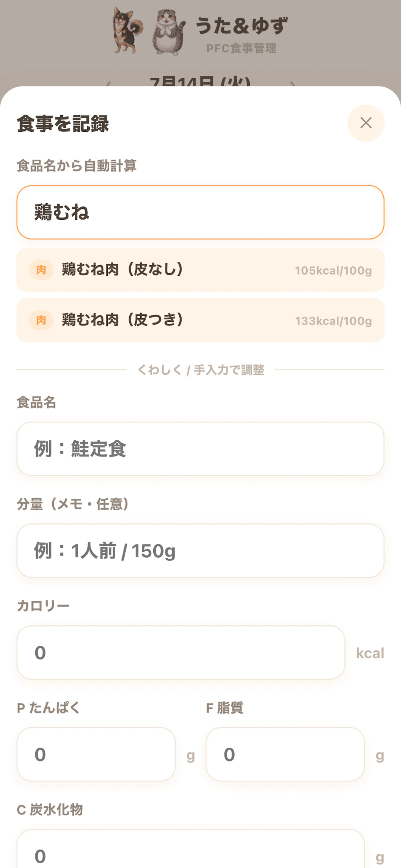Click the P たんぱく gram field

(96, 754)
